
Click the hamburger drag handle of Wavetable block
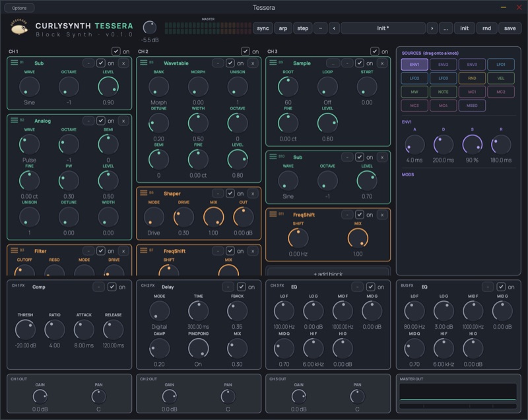click(x=143, y=63)
